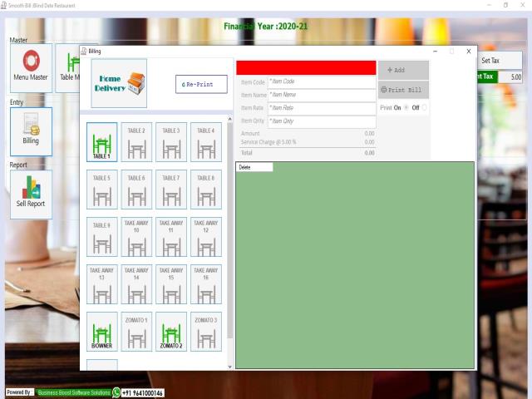The width and height of the screenshot is (532, 399).
Task: Open Menu Master from the Master section
Action: point(31,68)
